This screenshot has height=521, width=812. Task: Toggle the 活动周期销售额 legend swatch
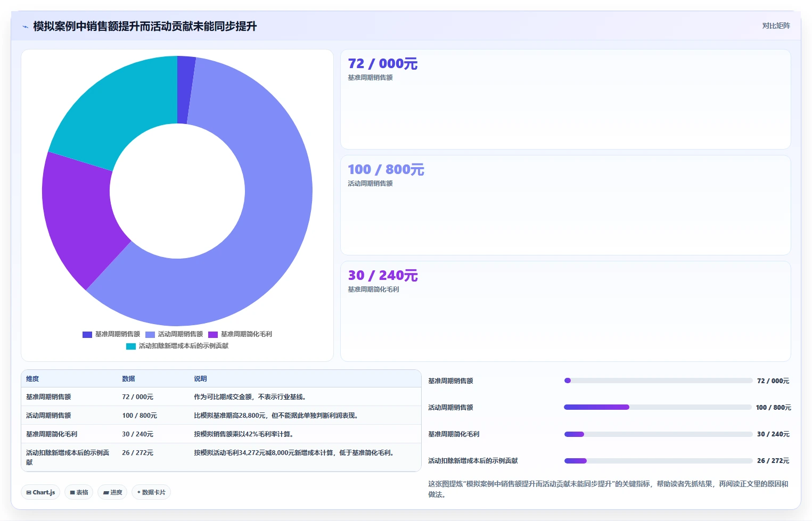pos(150,334)
